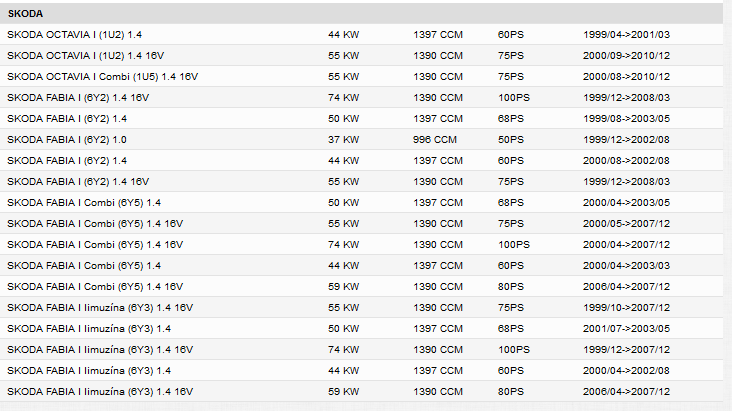This screenshot has width=732, height=411.
Task: Select SKODA OCTAVIA I Combi (1U5) 1.4 16V
Action: 102,77
